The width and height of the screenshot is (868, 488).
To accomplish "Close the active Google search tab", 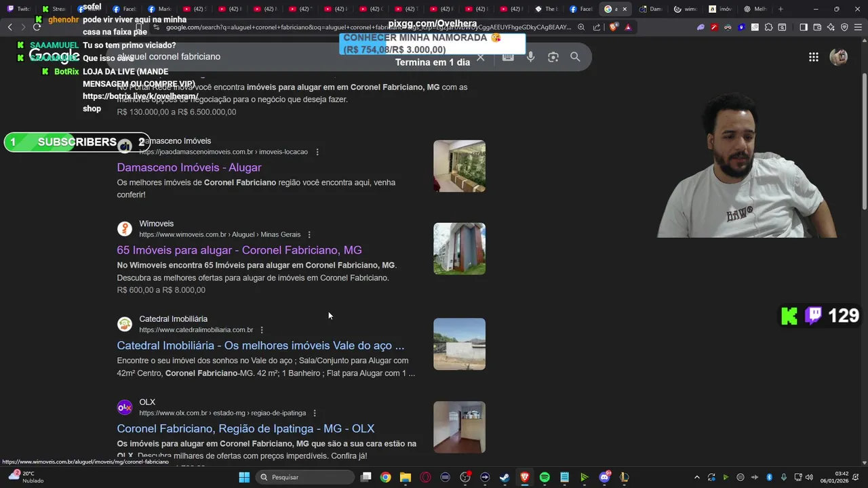I will coord(625,9).
